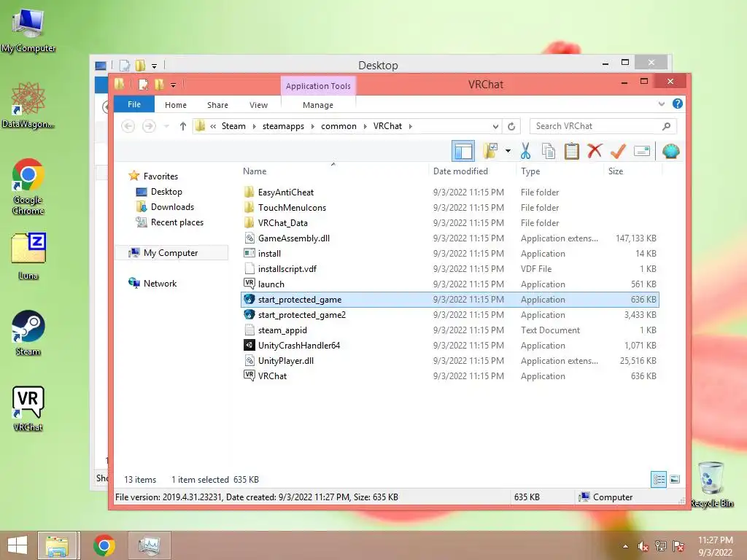Click the blue shell icon in toolbar
The width and height of the screenshot is (747, 560).
click(671, 152)
